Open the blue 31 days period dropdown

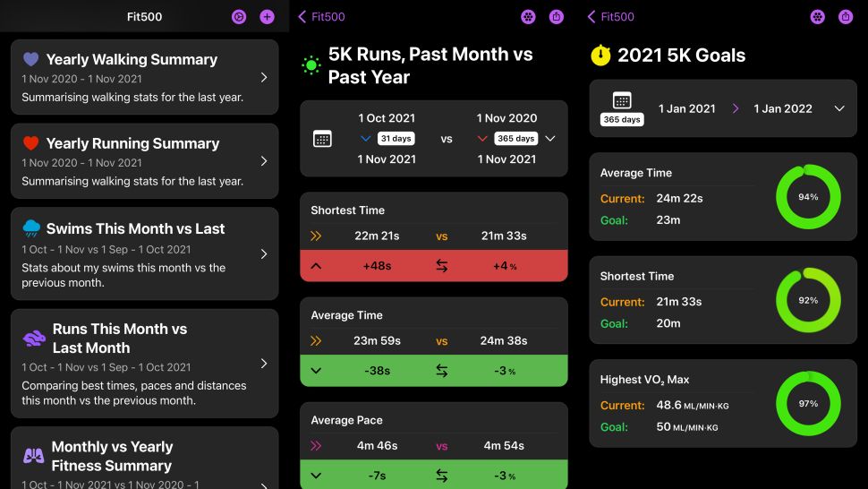click(x=387, y=139)
